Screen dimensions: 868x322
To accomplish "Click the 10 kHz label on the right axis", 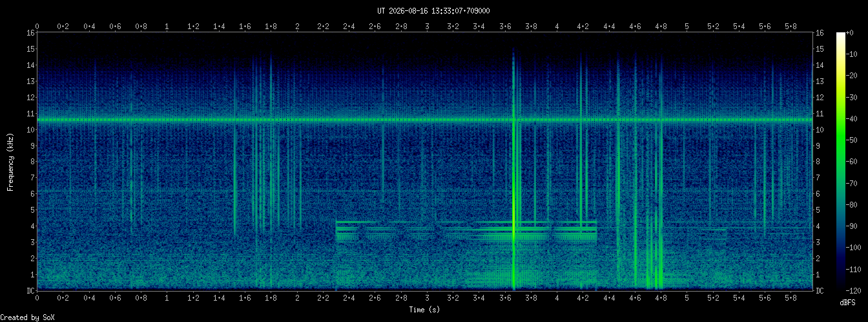I will tap(820, 129).
